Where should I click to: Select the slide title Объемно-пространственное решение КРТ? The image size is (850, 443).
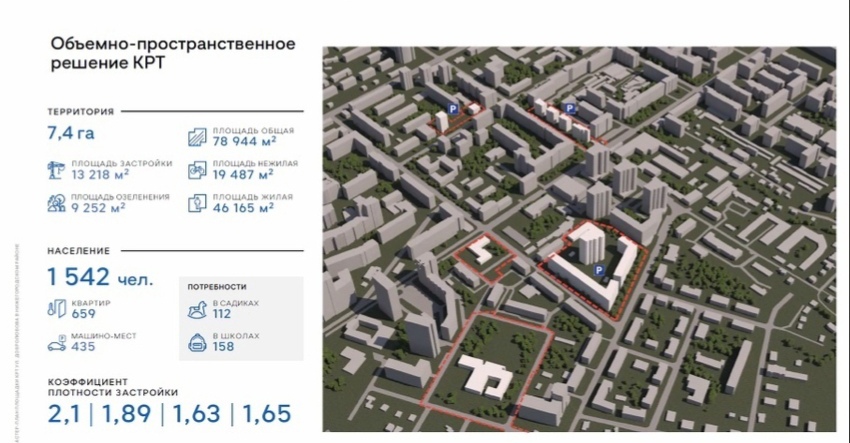158,53
